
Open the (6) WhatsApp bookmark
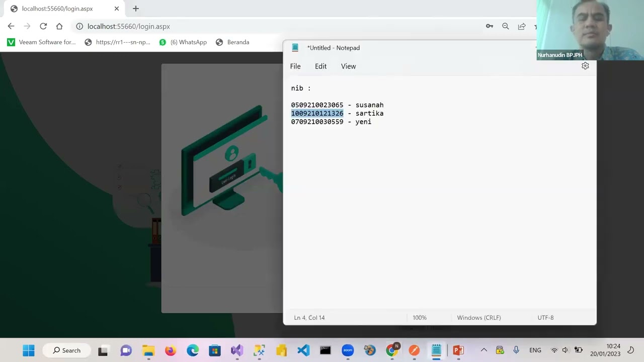pos(183,42)
